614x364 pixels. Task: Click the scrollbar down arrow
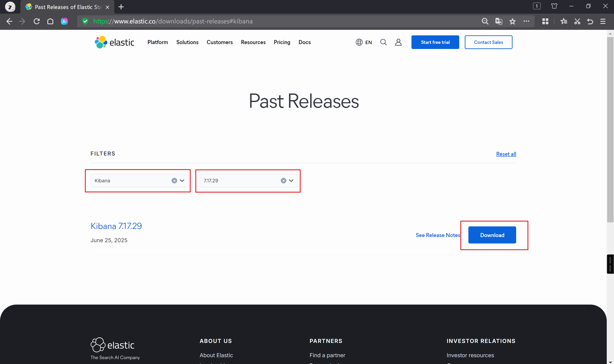pos(610,362)
